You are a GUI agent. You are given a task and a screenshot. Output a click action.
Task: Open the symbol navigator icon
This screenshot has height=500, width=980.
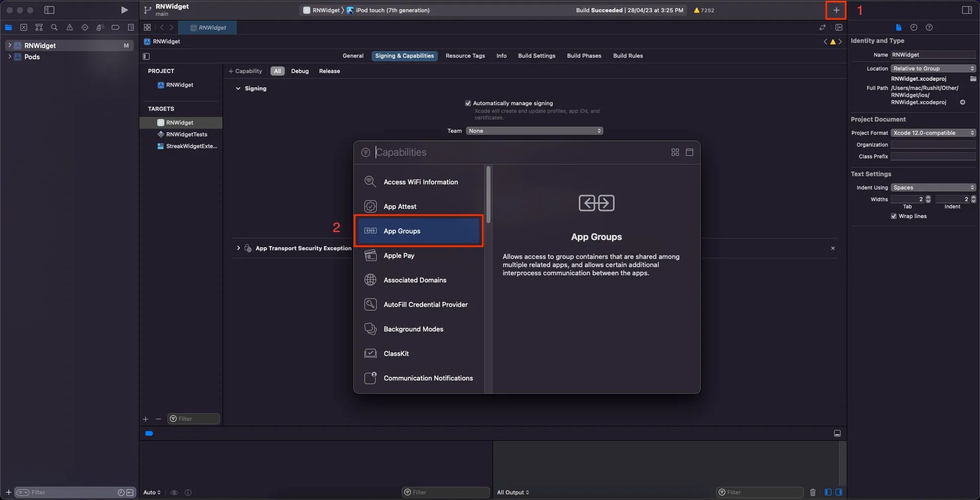(x=39, y=28)
